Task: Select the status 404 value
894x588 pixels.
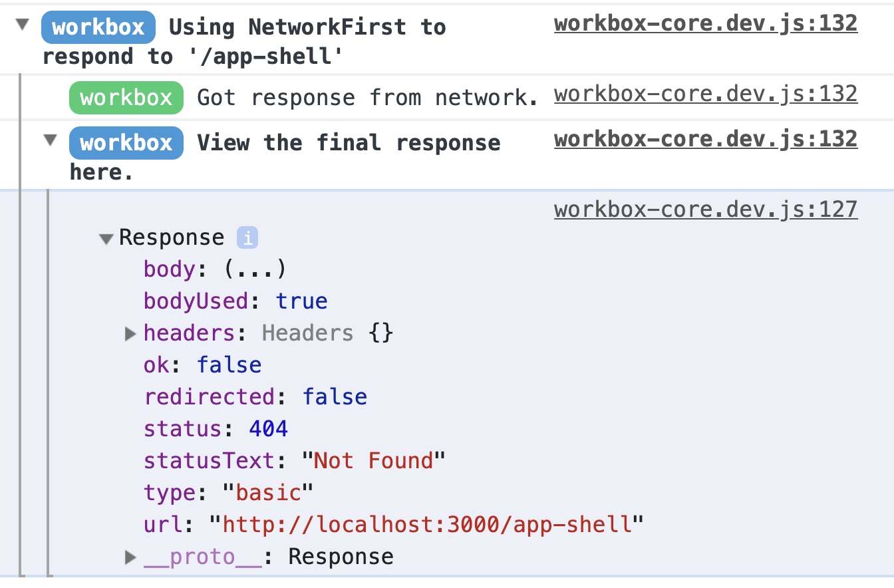Action: (268, 428)
